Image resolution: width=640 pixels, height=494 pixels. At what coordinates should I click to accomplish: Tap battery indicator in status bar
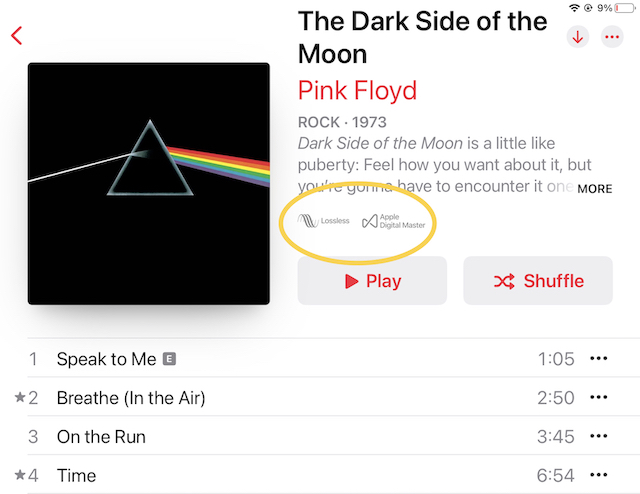(624, 7)
